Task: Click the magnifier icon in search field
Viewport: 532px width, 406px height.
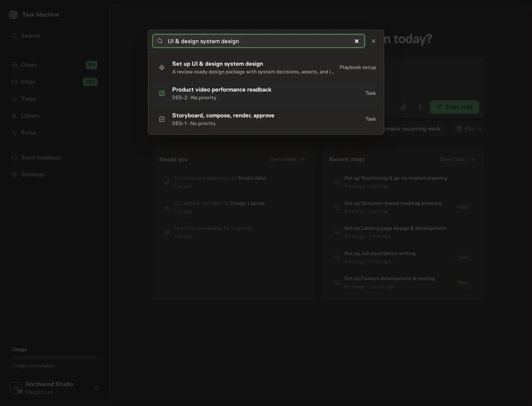Action: 160,41
